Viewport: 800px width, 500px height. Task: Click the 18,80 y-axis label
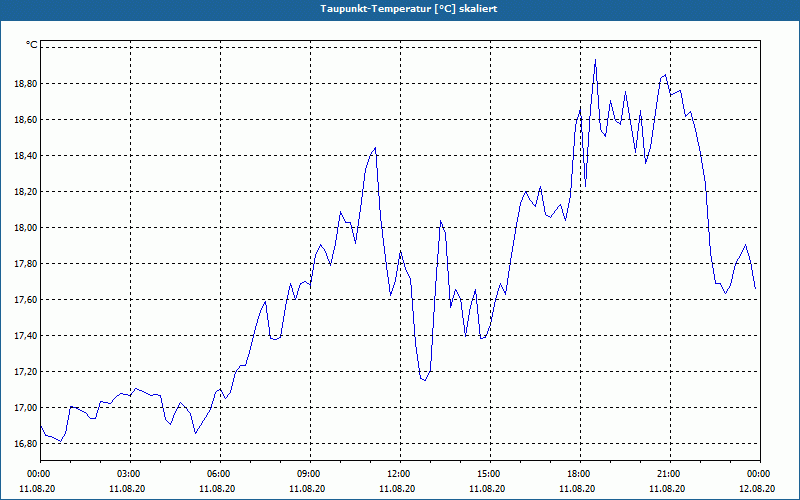point(26,84)
